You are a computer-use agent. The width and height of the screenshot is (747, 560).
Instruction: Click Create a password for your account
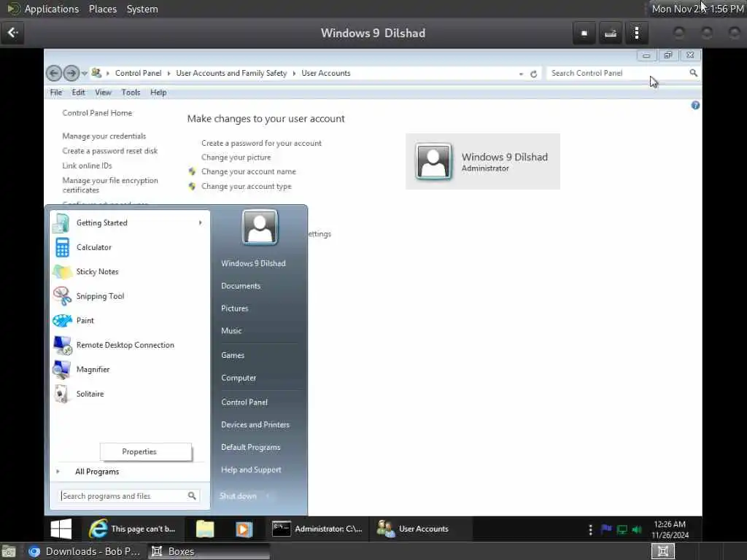point(261,143)
